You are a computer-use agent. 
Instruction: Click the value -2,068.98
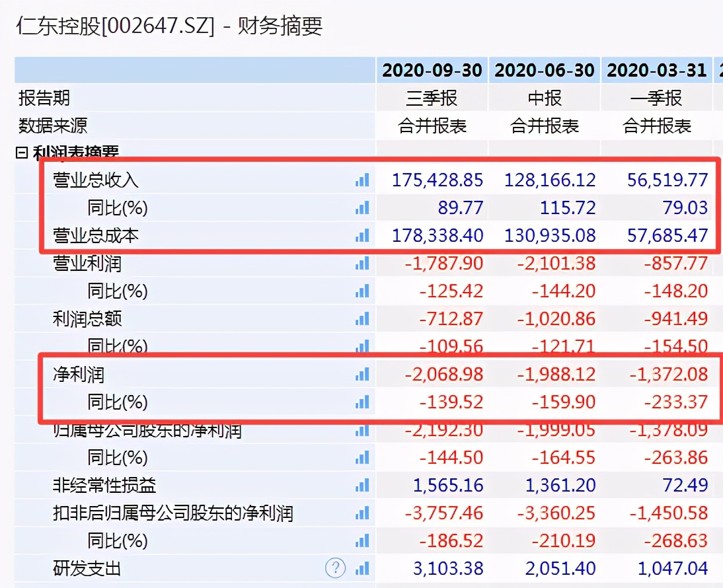tap(444, 374)
